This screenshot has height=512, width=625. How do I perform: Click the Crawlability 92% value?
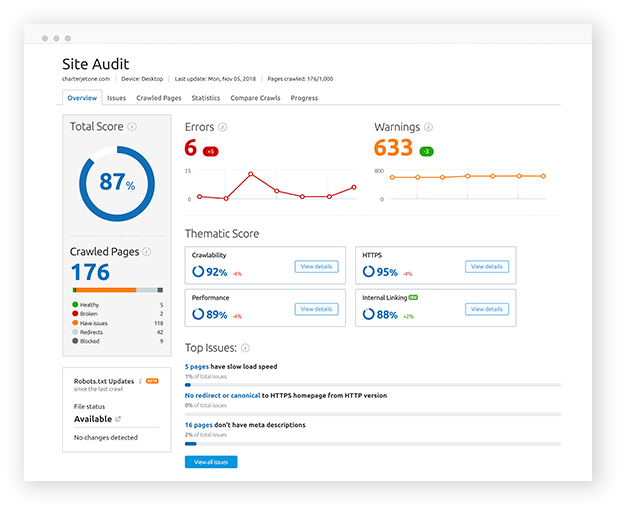point(216,272)
